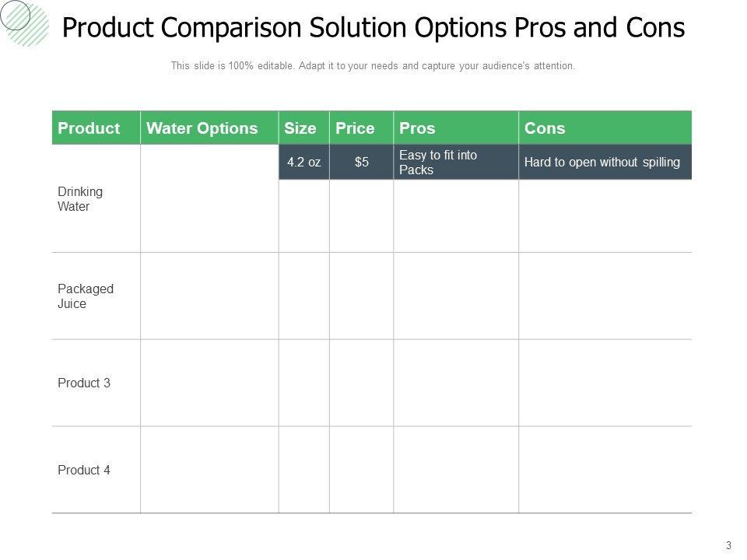Select the 'Easy to fit into Packs' cell
Image resolution: width=747 pixels, height=560 pixels.
coord(438,163)
